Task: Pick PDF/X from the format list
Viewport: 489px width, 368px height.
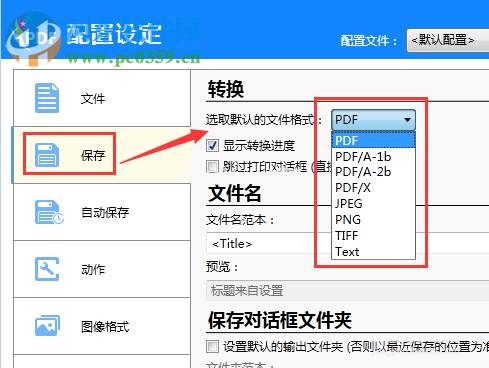Action: [373, 188]
